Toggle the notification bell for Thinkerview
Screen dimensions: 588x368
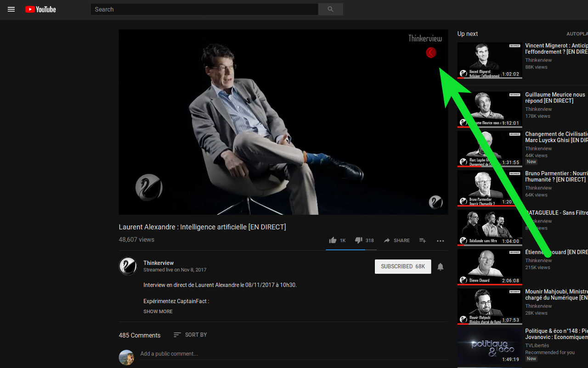click(x=441, y=267)
